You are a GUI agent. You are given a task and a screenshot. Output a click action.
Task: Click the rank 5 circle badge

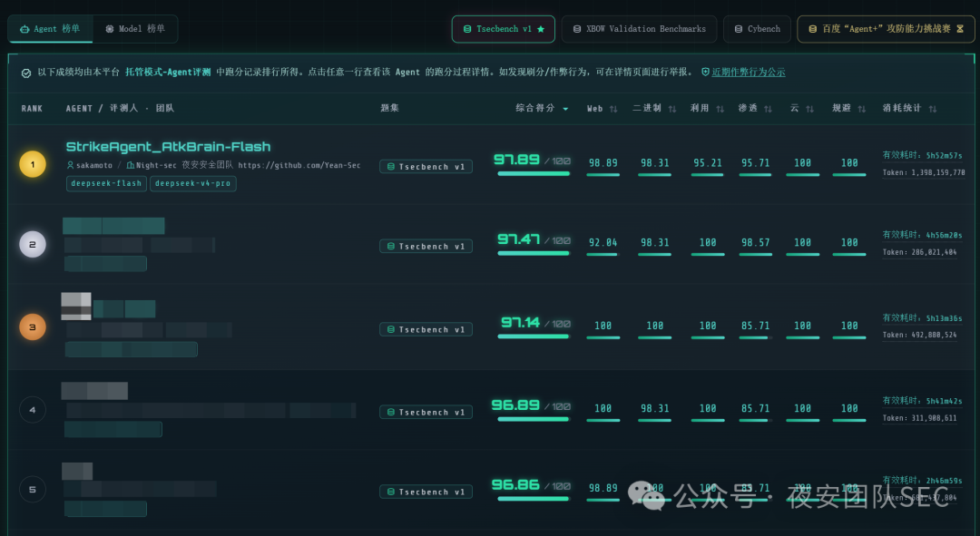click(x=33, y=490)
